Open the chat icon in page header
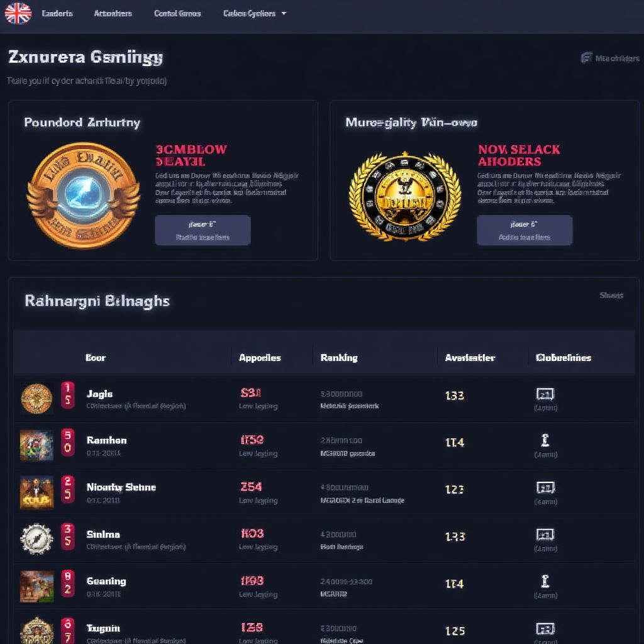 586,58
